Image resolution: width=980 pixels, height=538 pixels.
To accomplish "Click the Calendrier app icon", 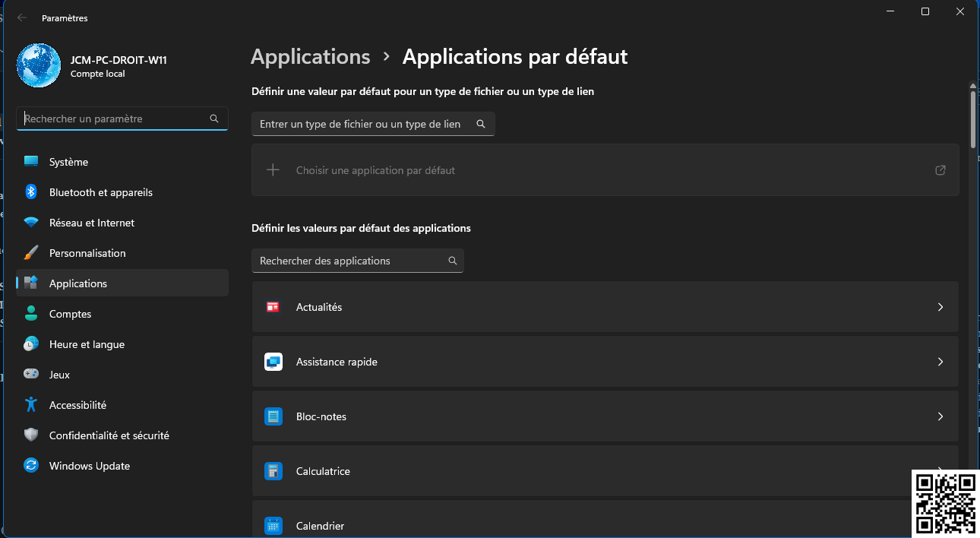I will pos(273,526).
